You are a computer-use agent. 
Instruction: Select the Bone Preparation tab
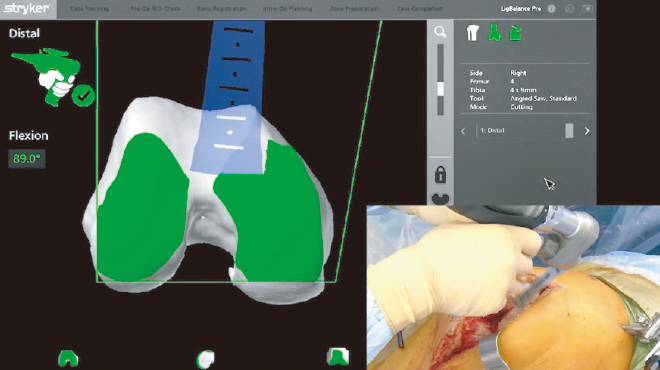(x=354, y=9)
